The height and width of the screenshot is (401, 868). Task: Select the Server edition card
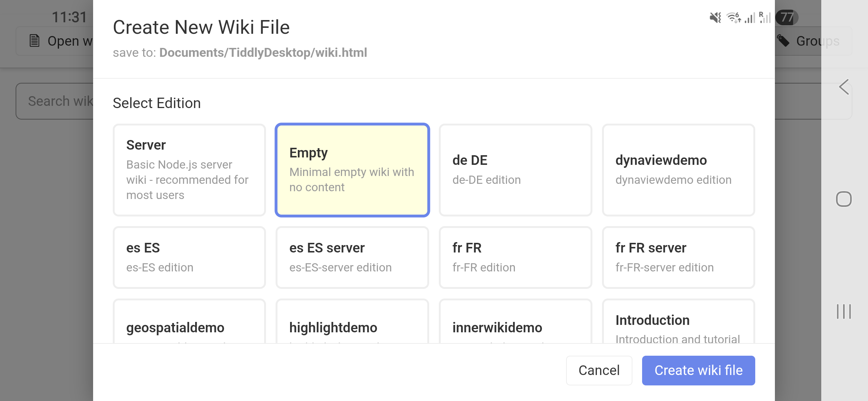(189, 170)
